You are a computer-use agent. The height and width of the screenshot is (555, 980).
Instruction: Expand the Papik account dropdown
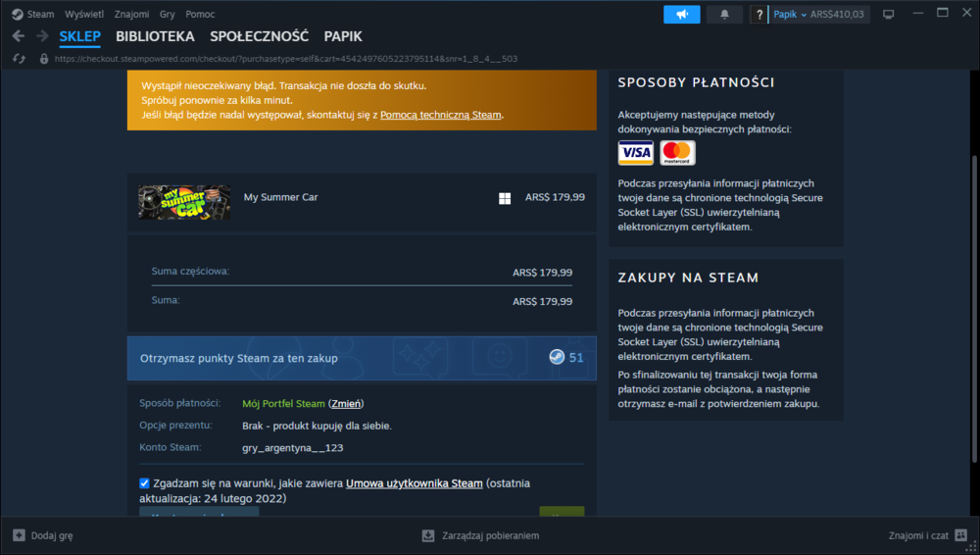click(789, 14)
